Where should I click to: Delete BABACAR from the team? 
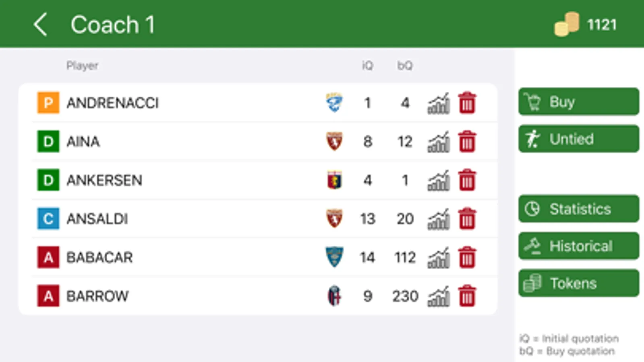467,257
